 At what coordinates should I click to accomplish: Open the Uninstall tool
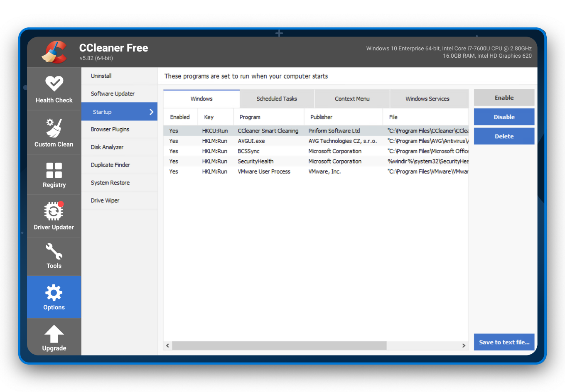coord(101,76)
